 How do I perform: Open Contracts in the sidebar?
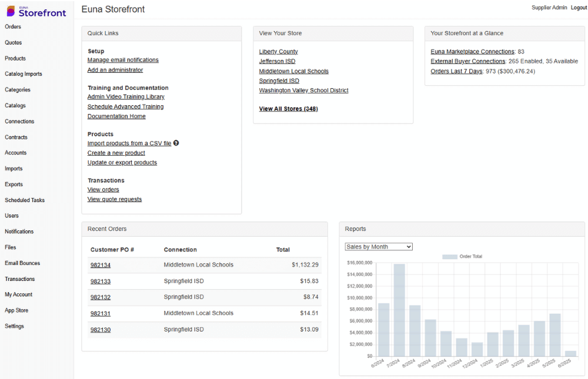(16, 137)
